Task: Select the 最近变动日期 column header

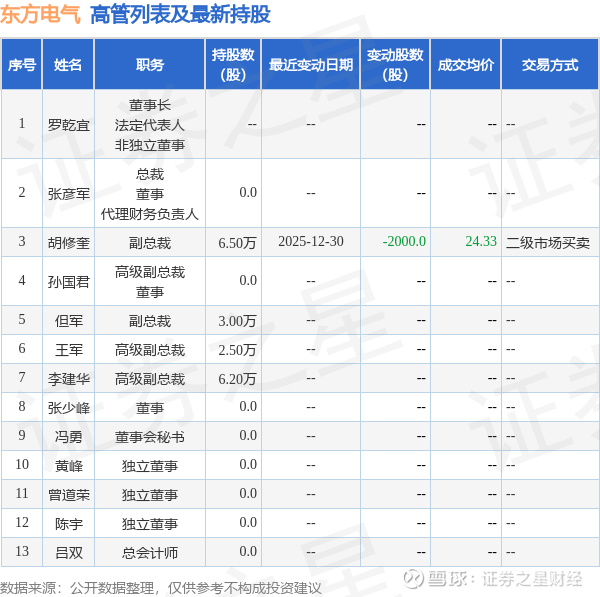Action: click(x=311, y=65)
